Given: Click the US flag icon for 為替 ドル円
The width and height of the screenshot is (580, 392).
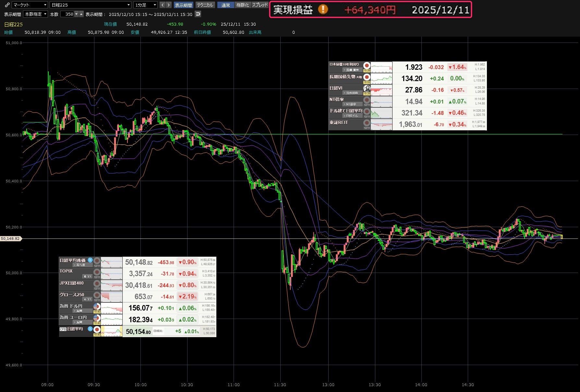Looking at the screenshot, I should [x=97, y=306].
